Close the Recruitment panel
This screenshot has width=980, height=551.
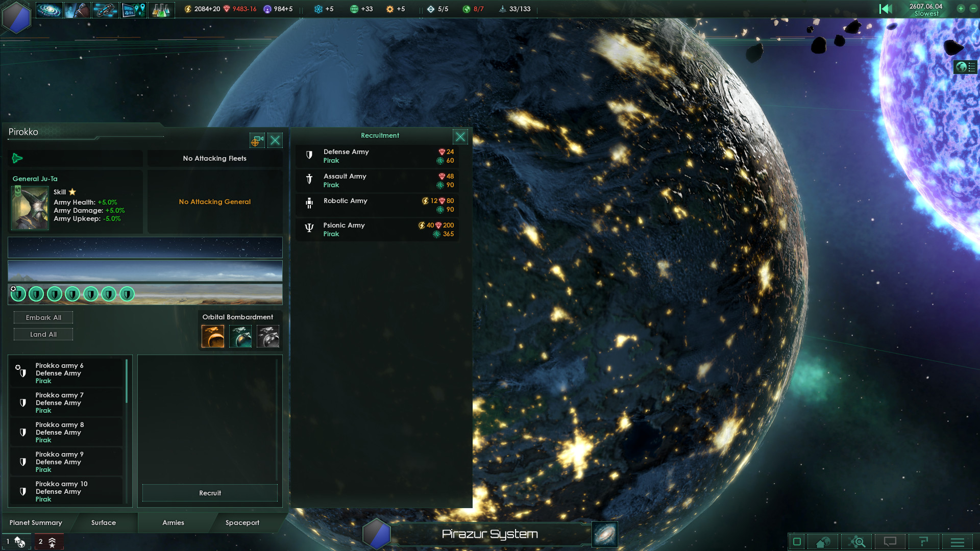pyautogui.click(x=460, y=137)
